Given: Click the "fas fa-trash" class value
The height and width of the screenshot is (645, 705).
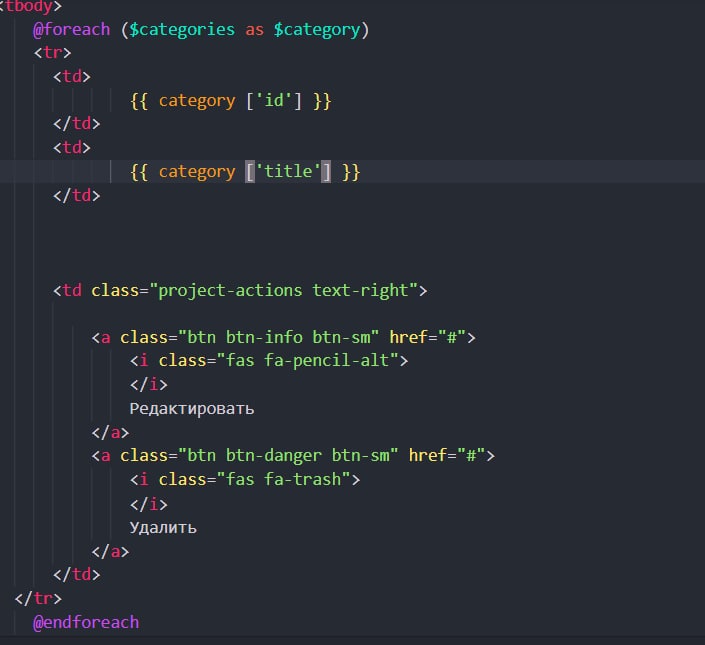Looking at the screenshot, I should [x=284, y=479].
